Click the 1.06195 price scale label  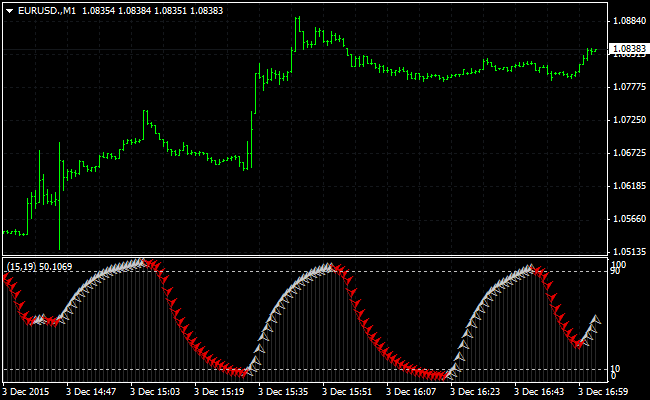(628, 186)
